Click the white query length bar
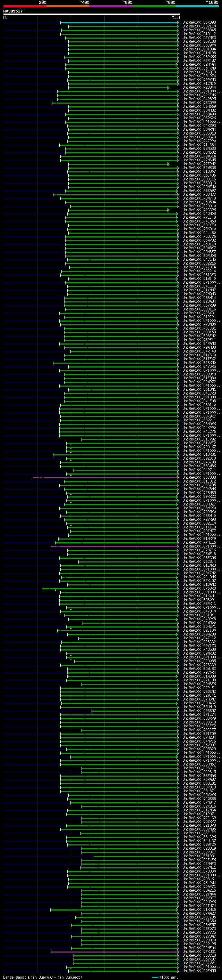222x980 pixels. [x=91, y=15]
